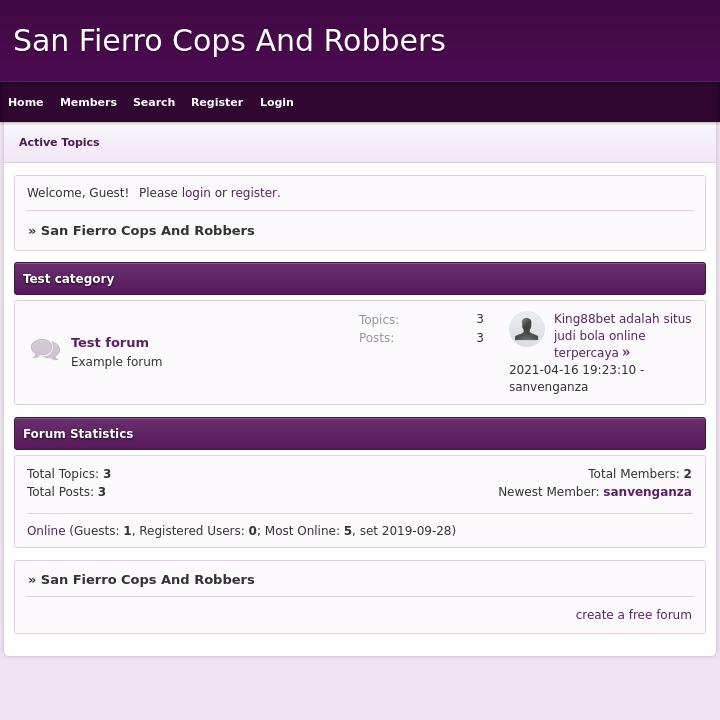This screenshot has height=720, width=720.
Task: Go to the Members page
Action: pyautogui.click(x=88, y=102)
